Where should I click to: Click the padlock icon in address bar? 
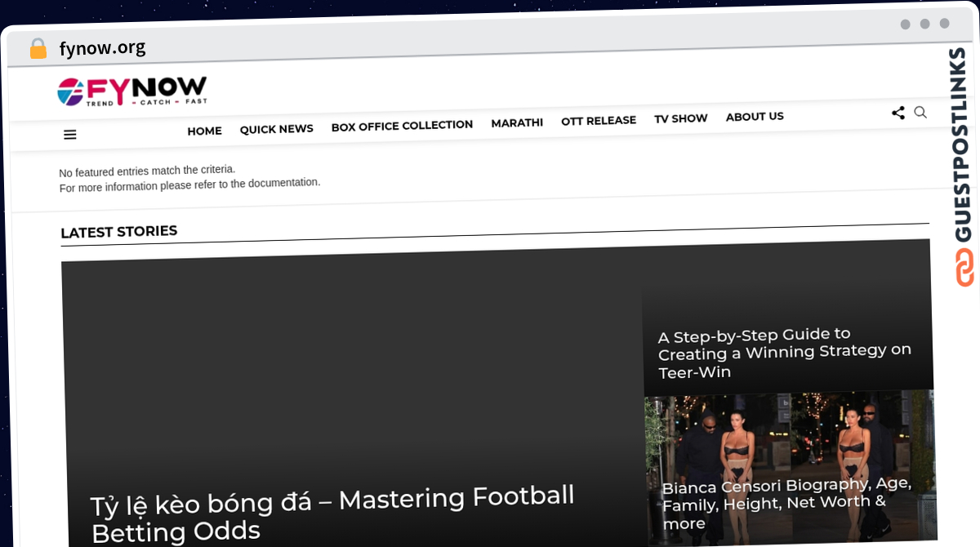(38, 49)
